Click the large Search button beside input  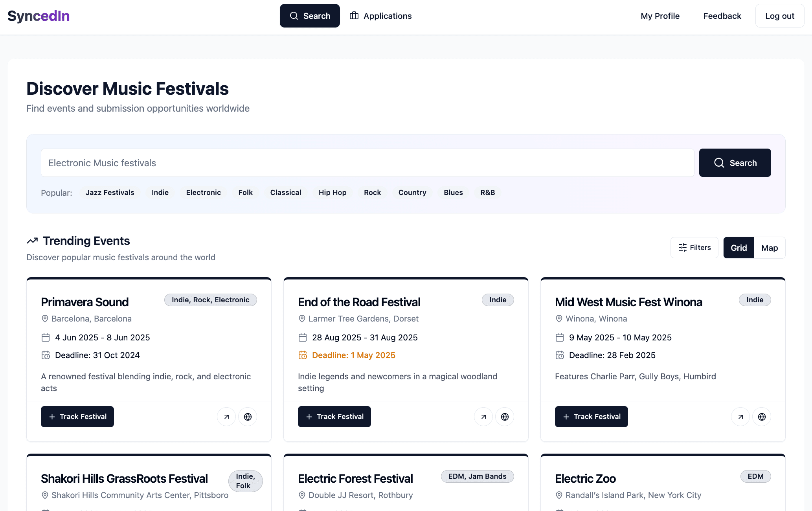(735, 163)
